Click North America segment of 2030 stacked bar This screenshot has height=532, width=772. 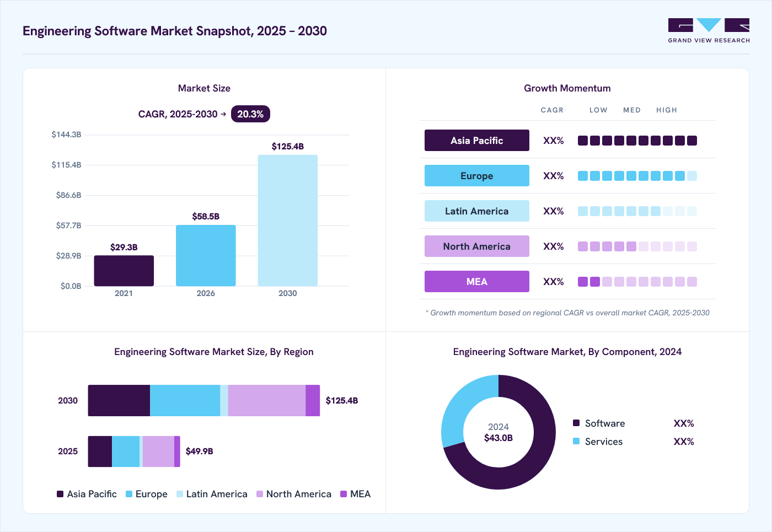click(x=267, y=401)
